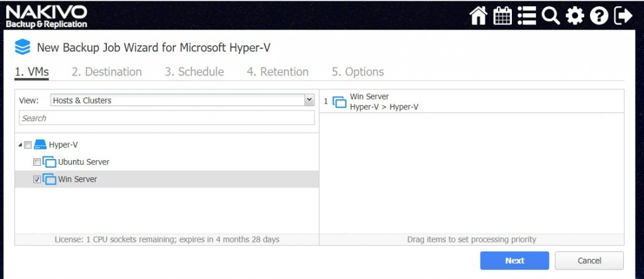
Task: Open the Hosts & Clusters view dropdown
Action: (183, 100)
